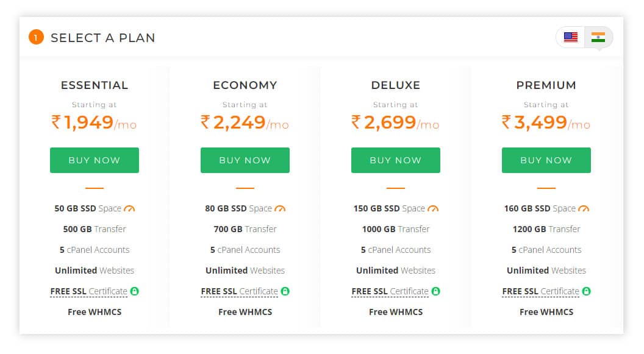Open the FREE SSL Certificate link under Deluxe

tap(390, 291)
